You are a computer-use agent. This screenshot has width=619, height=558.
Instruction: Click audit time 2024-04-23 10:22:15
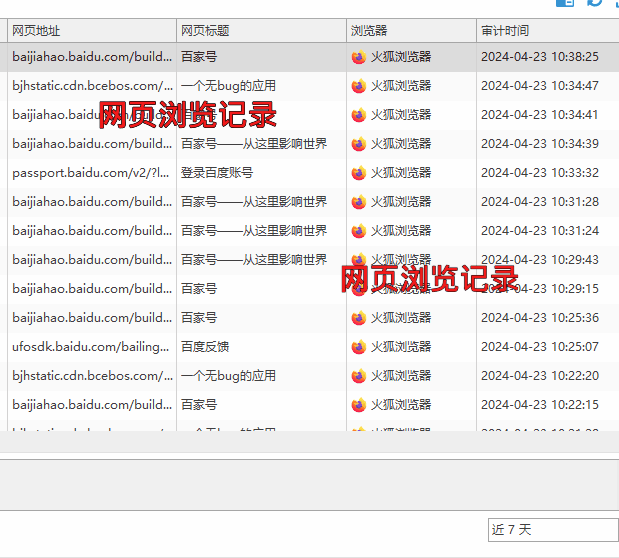coord(540,405)
